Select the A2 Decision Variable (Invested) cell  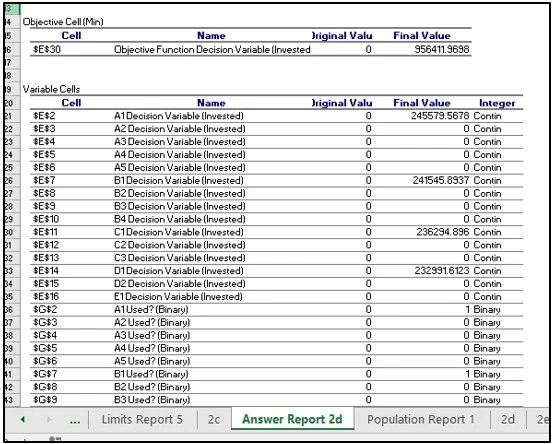pyautogui.click(x=180, y=129)
